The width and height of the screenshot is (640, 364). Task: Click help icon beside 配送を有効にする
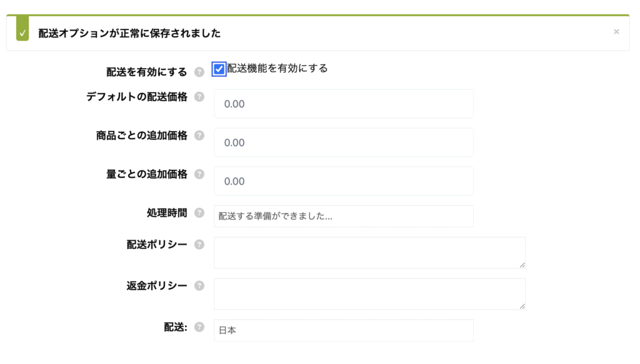tap(199, 72)
